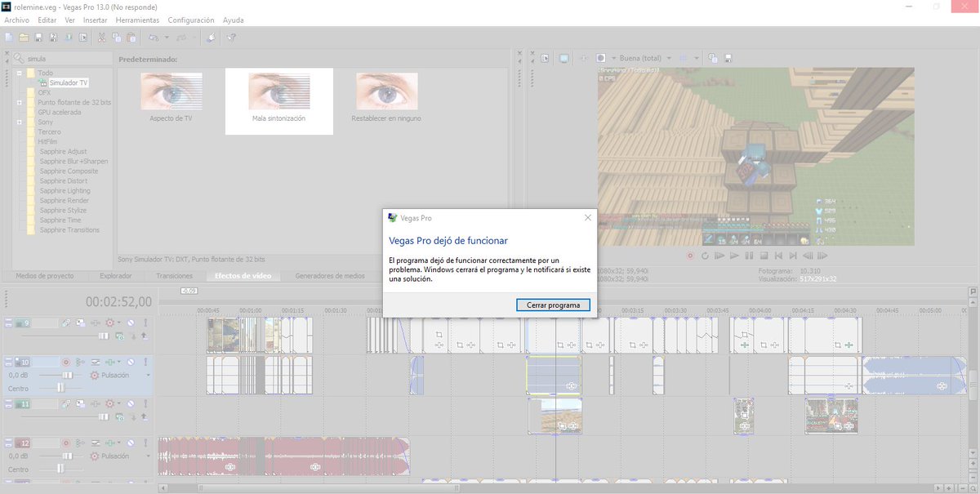This screenshot has width=980, height=494.
Task: Select the Cut tool on the toolbar
Action: point(101,37)
